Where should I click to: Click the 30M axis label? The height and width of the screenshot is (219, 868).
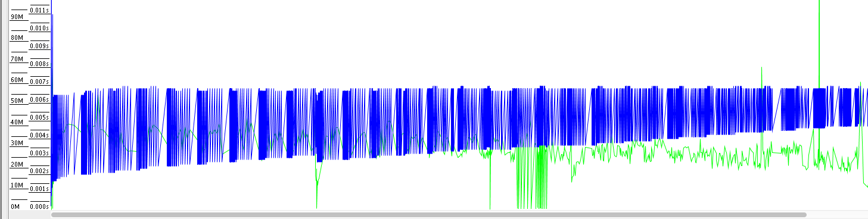(x=17, y=143)
